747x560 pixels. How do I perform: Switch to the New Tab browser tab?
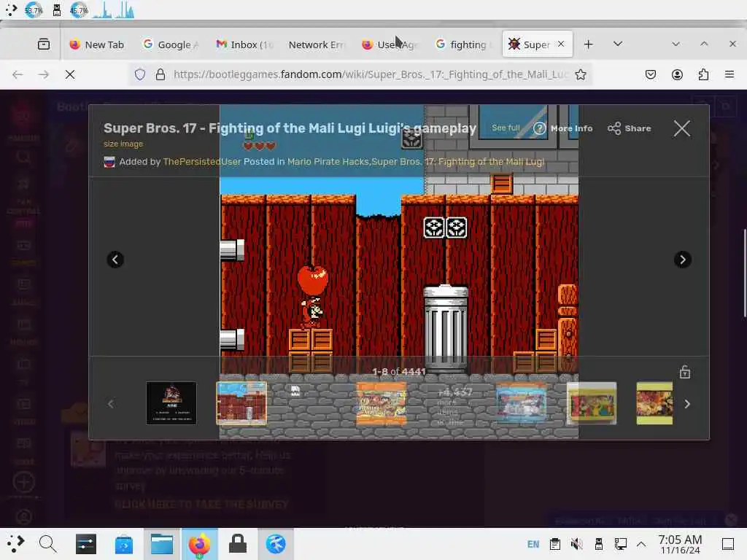[x=97, y=44]
